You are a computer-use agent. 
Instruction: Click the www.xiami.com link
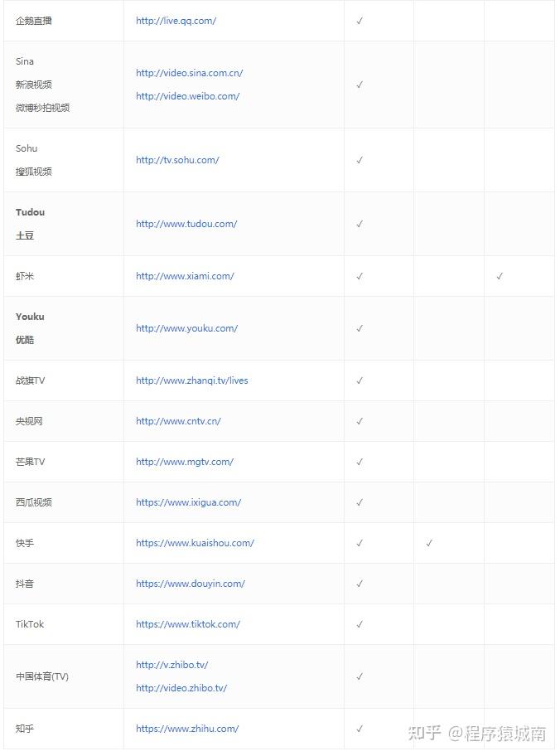tap(185, 276)
